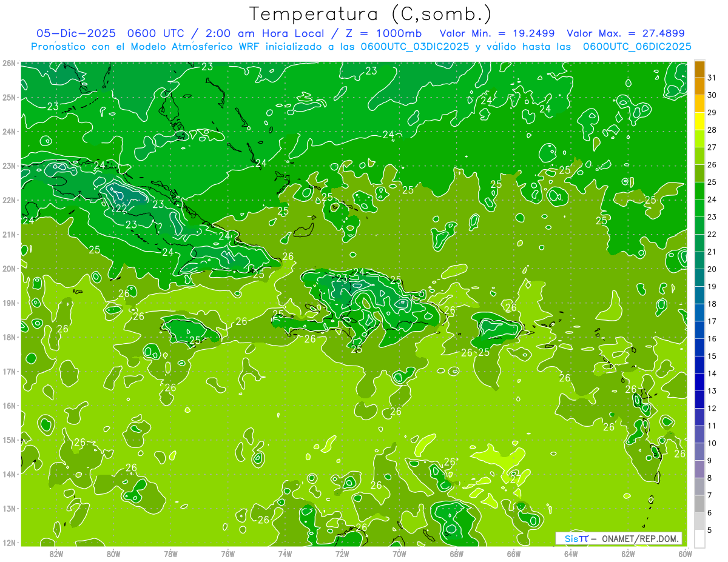Click the 78W longitude axis label
728x562 pixels.
pos(170,554)
